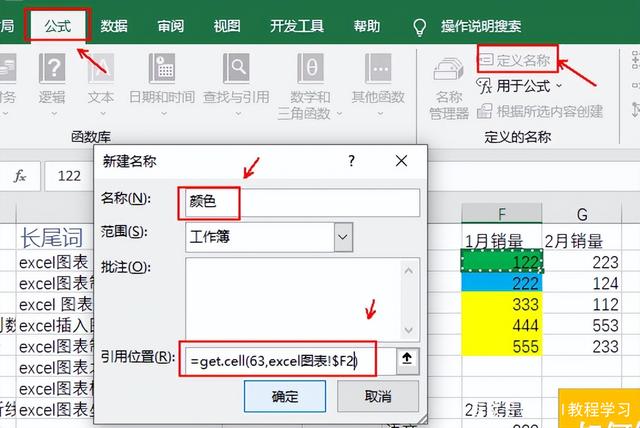Click the collapse dialog range-select icon
The image size is (640, 428).
click(407, 359)
